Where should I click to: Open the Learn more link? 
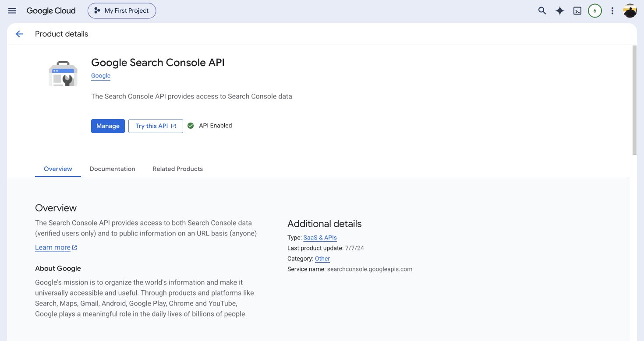click(x=56, y=247)
